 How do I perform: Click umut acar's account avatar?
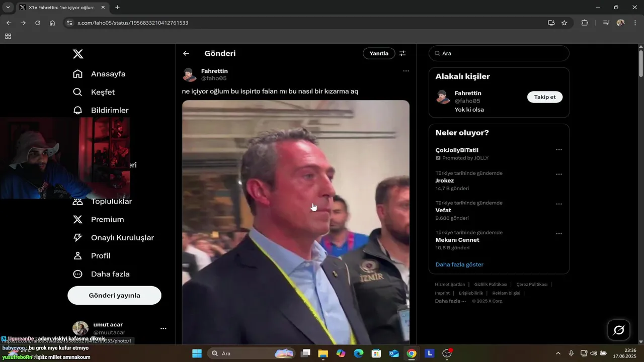tap(80, 328)
